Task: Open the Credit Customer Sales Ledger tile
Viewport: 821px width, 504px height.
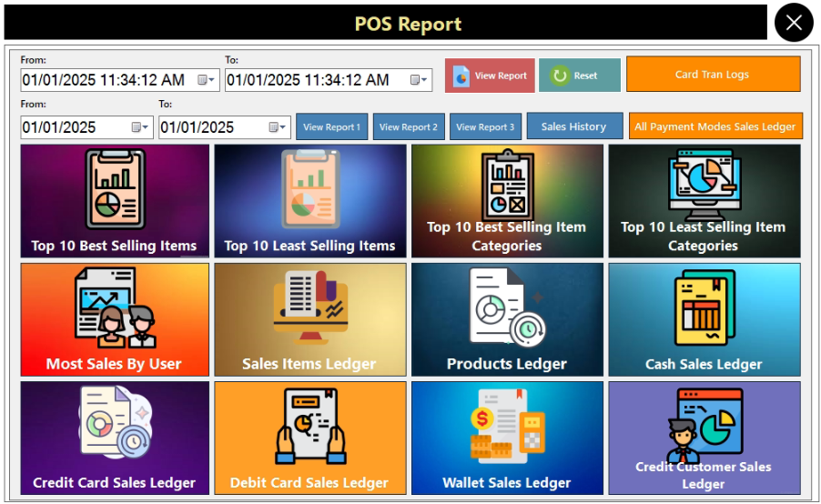Action: 704,438
